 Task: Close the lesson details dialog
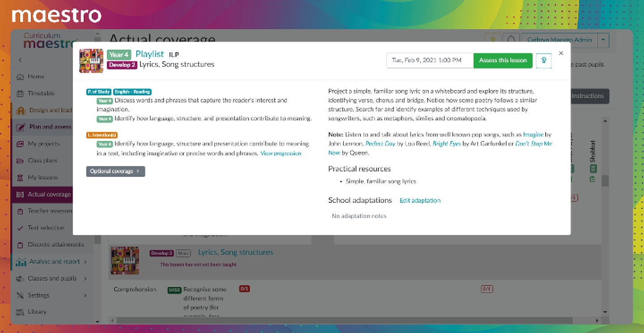click(x=561, y=53)
